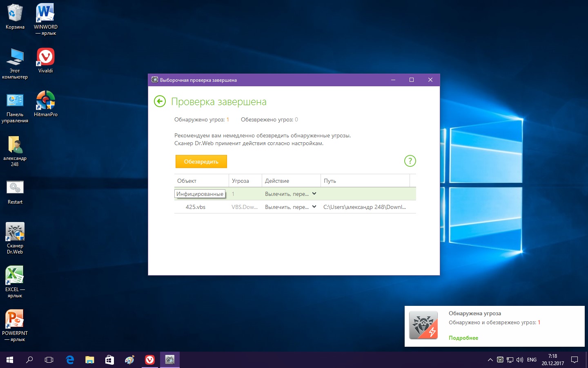The image size is (588, 368).
Task: Click the Путь column header
Action: pyautogui.click(x=365, y=181)
